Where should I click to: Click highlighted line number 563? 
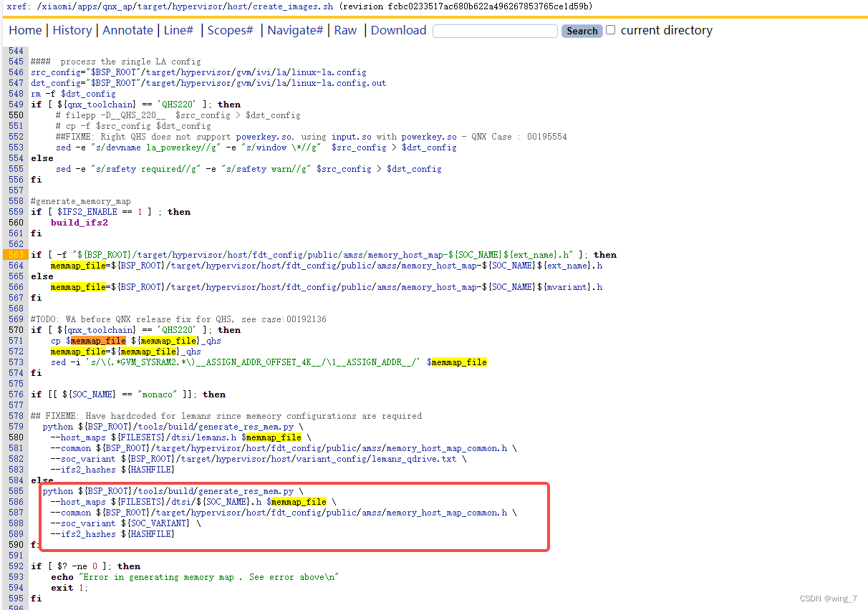click(x=14, y=254)
